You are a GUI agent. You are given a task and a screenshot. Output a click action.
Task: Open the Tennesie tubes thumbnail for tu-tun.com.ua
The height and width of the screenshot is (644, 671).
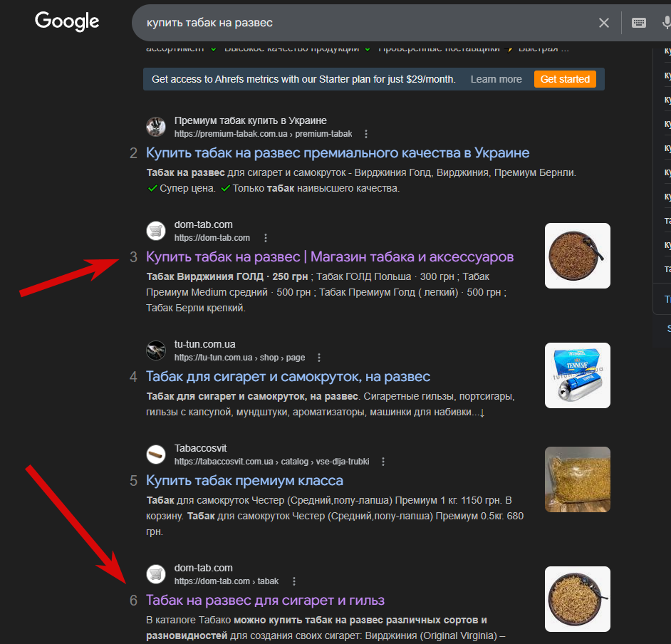tap(577, 375)
